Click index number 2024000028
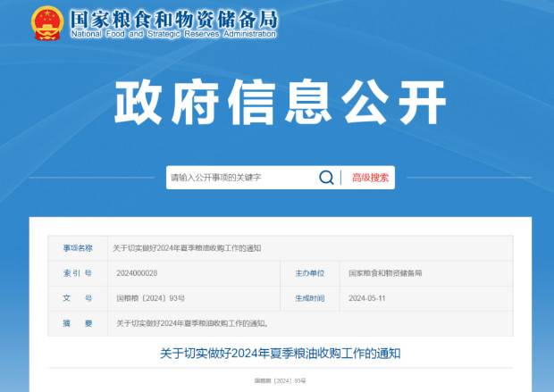This screenshot has height=392, width=554. coord(137,272)
